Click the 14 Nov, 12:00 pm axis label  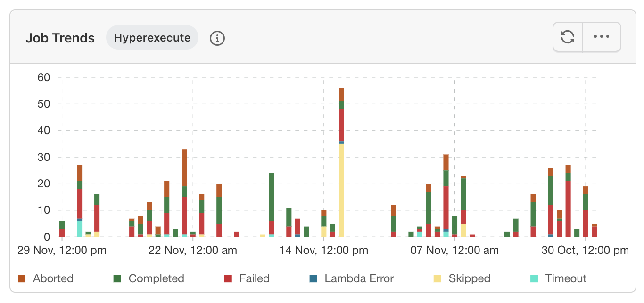tap(323, 251)
